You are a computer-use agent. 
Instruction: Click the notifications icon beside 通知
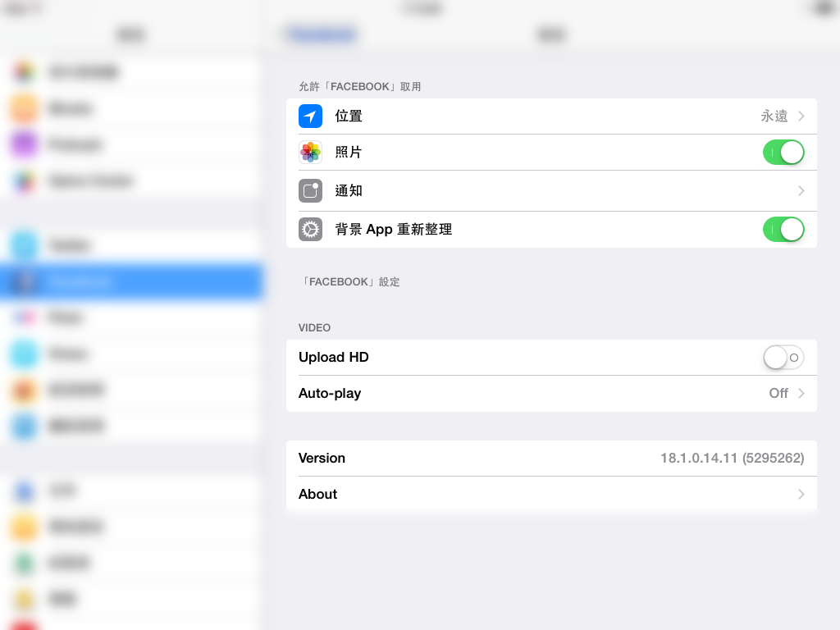[310, 190]
